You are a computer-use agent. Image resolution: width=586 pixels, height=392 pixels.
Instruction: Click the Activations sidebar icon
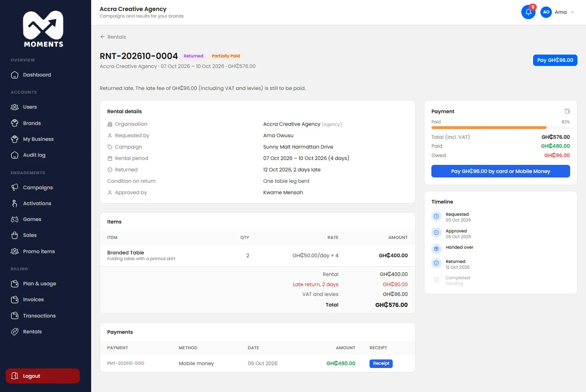pyautogui.click(x=15, y=204)
